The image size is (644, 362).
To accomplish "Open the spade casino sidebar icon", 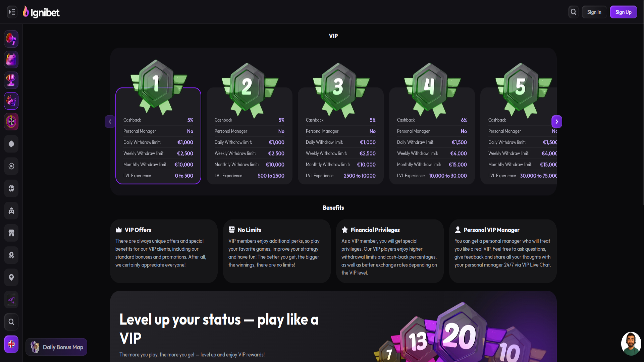I will pyautogui.click(x=11, y=144).
